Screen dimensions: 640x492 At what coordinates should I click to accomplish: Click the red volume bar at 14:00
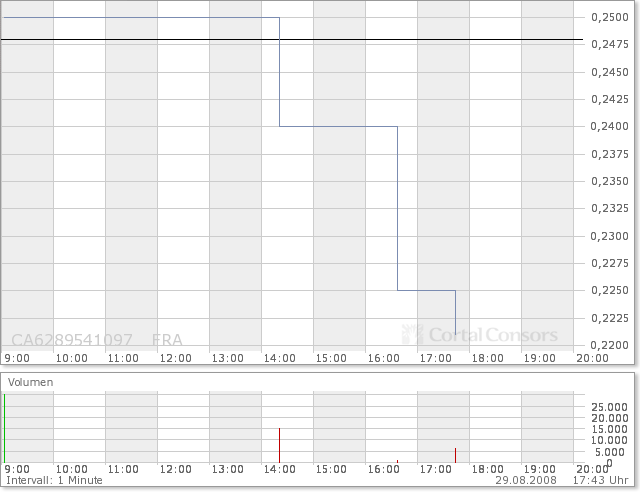pyautogui.click(x=280, y=445)
